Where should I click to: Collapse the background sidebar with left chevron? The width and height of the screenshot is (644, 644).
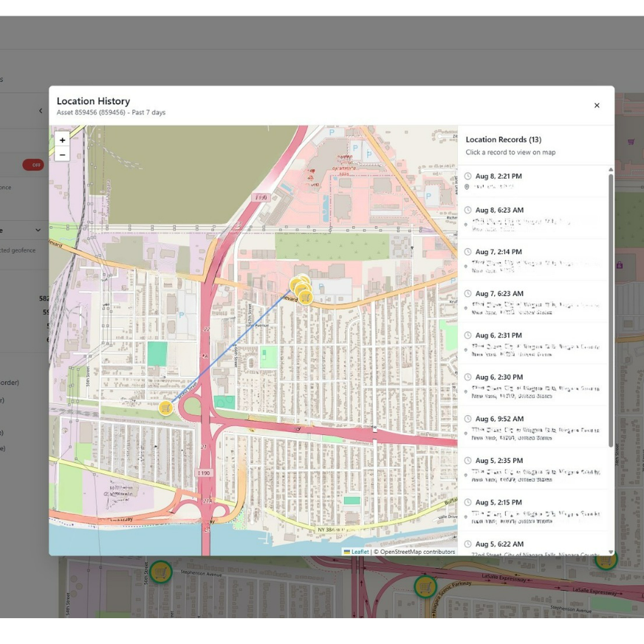point(41,111)
